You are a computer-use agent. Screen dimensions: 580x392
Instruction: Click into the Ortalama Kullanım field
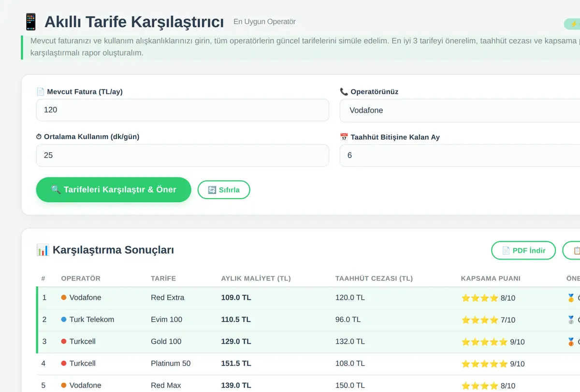click(x=183, y=155)
